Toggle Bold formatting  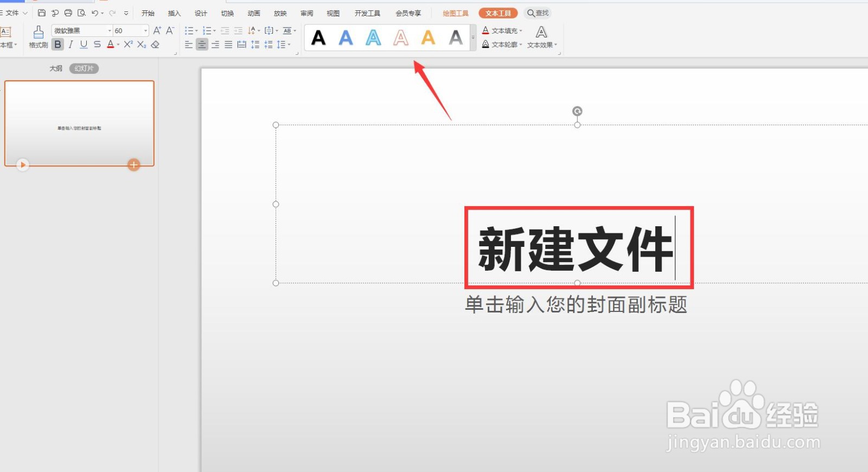pos(58,44)
